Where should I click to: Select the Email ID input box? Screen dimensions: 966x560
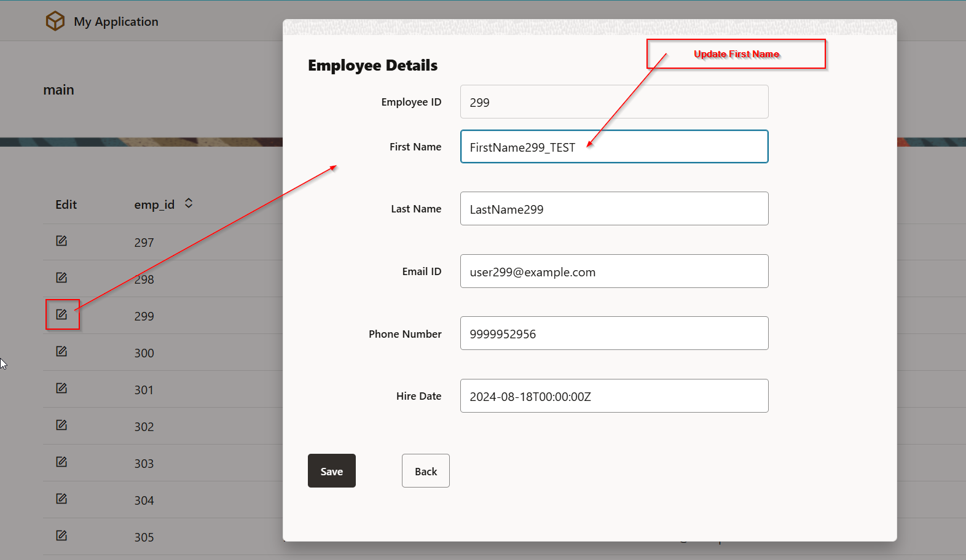point(614,271)
